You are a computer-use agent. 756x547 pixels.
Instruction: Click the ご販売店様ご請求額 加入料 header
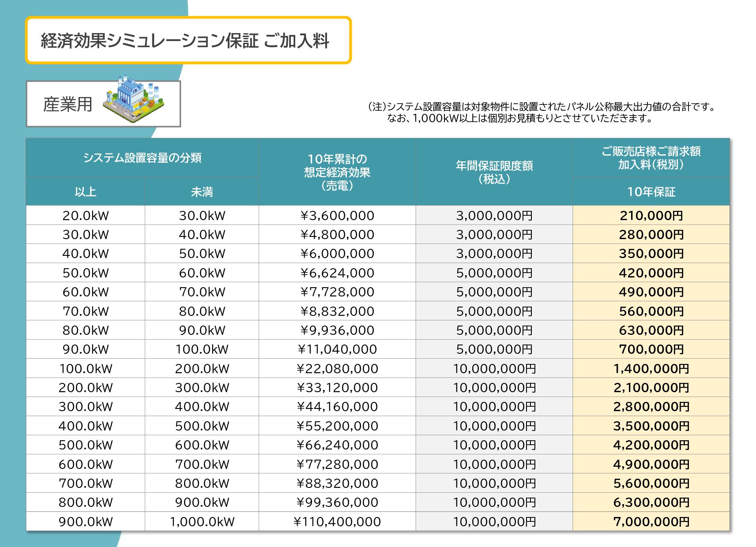pos(651,158)
